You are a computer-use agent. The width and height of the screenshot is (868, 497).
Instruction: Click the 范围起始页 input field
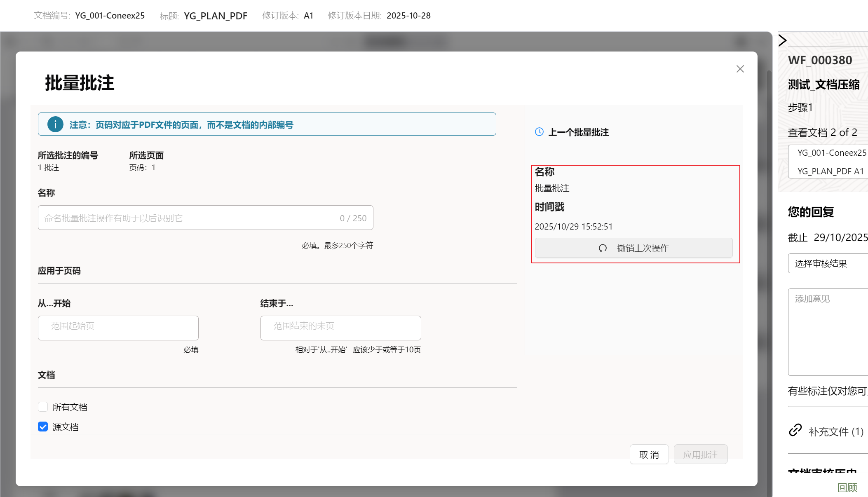tap(118, 328)
